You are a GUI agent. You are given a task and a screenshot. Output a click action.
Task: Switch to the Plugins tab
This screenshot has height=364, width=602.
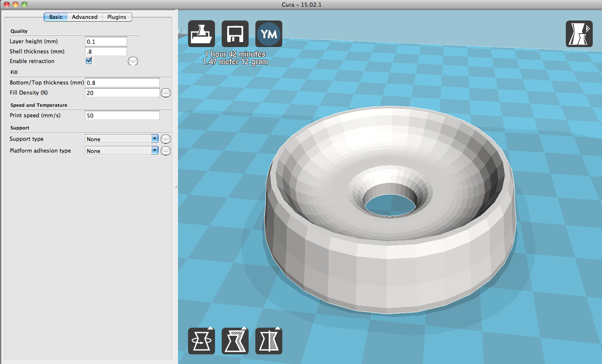point(117,17)
